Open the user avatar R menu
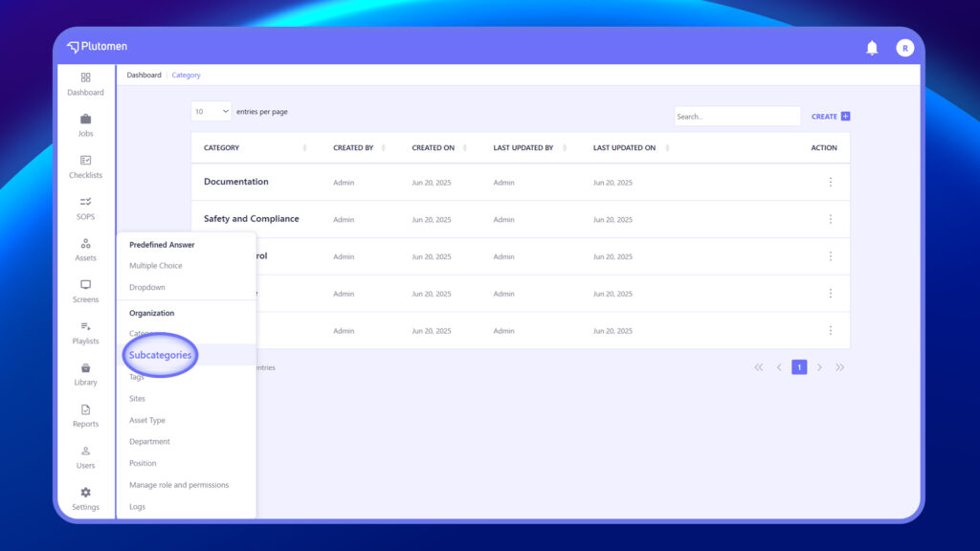The width and height of the screenshot is (980, 551). pos(904,48)
